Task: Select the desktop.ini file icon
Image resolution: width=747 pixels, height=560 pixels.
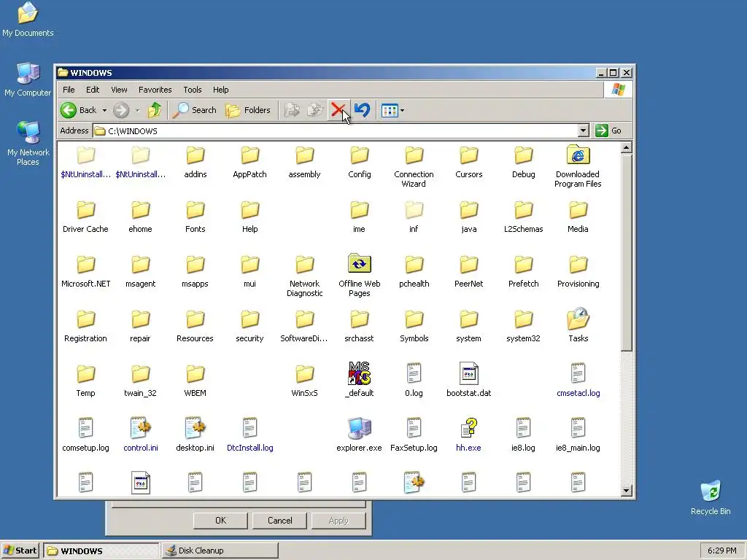Action: pyautogui.click(x=195, y=429)
